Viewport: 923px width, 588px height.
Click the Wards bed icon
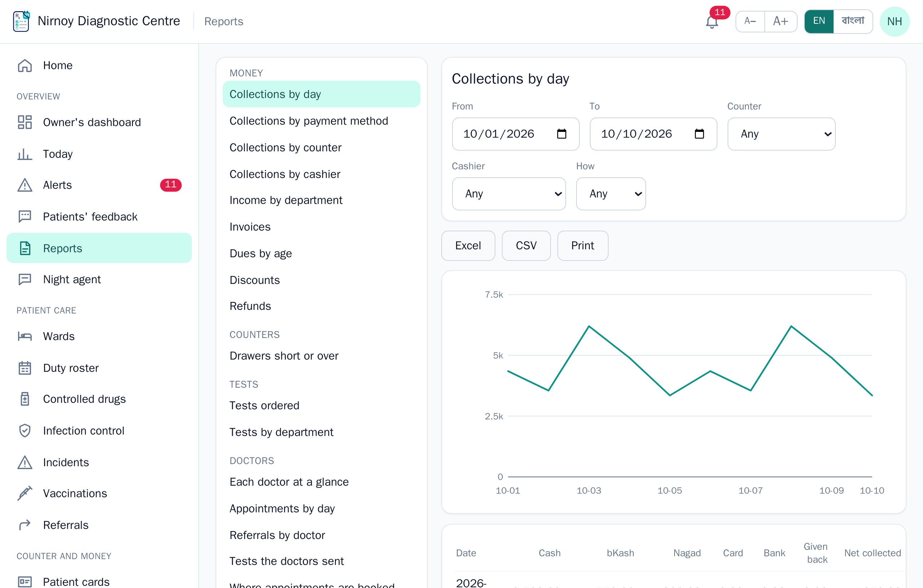coord(25,336)
